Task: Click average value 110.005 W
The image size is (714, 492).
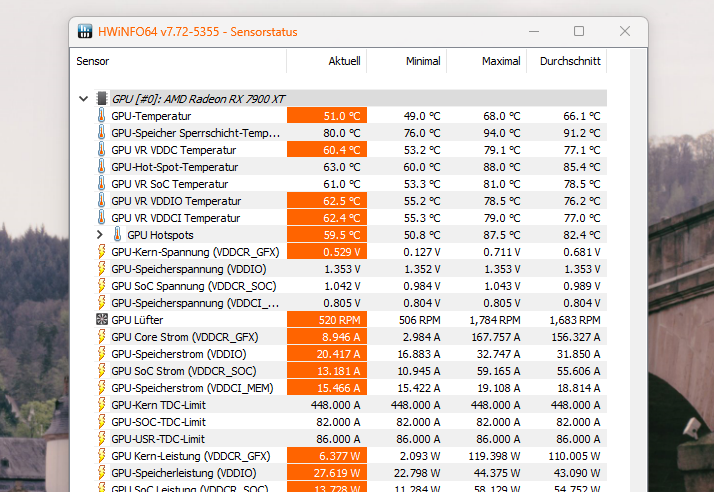Action: pyautogui.click(x=574, y=456)
